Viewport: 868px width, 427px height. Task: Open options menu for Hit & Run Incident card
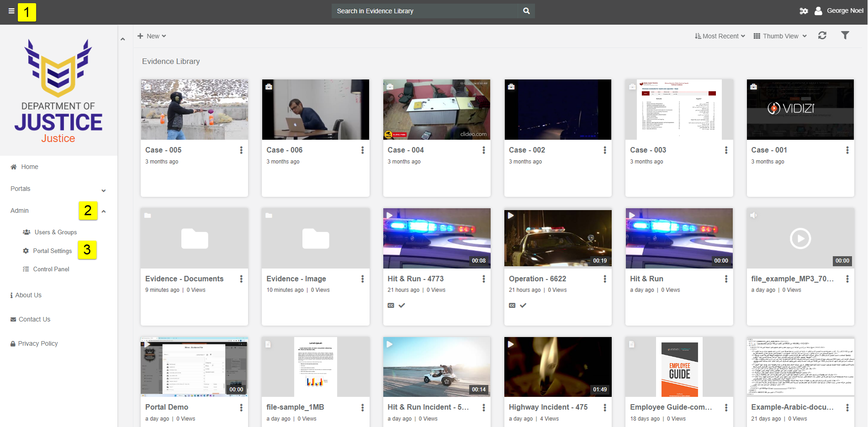pos(484,407)
